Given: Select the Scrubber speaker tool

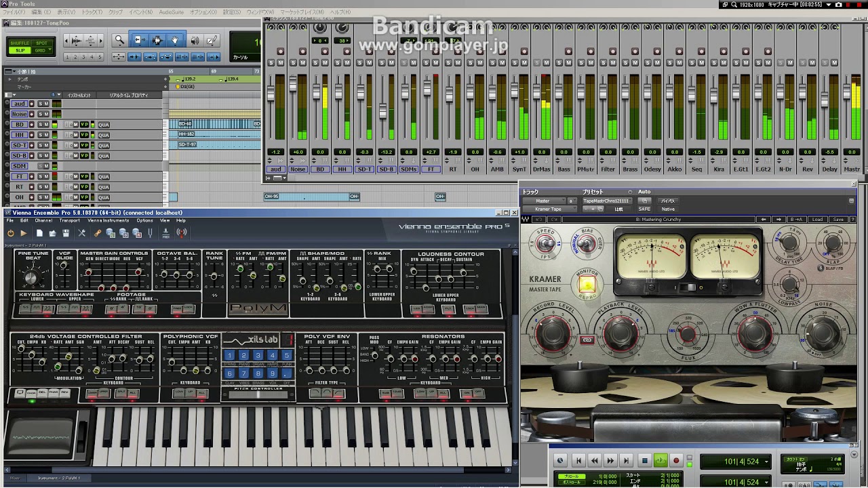Looking at the screenshot, I should [x=196, y=41].
